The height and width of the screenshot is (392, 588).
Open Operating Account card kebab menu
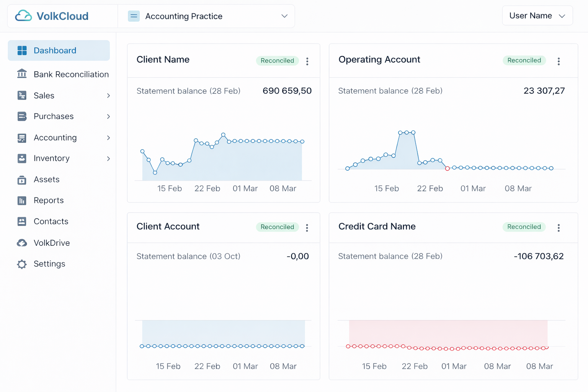pyautogui.click(x=559, y=61)
